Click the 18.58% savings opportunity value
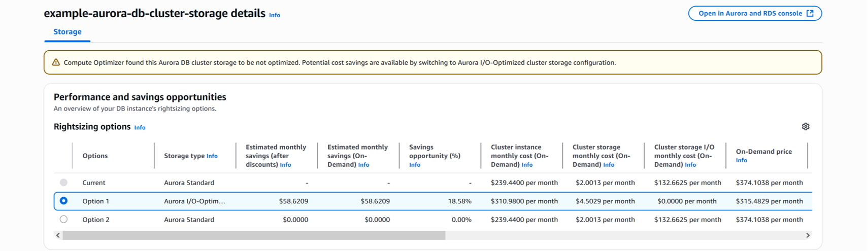This screenshot has width=868, height=251. [x=459, y=201]
